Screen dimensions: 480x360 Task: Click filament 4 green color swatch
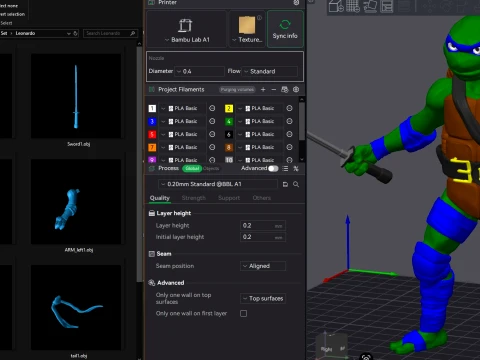[x=229, y=121]
